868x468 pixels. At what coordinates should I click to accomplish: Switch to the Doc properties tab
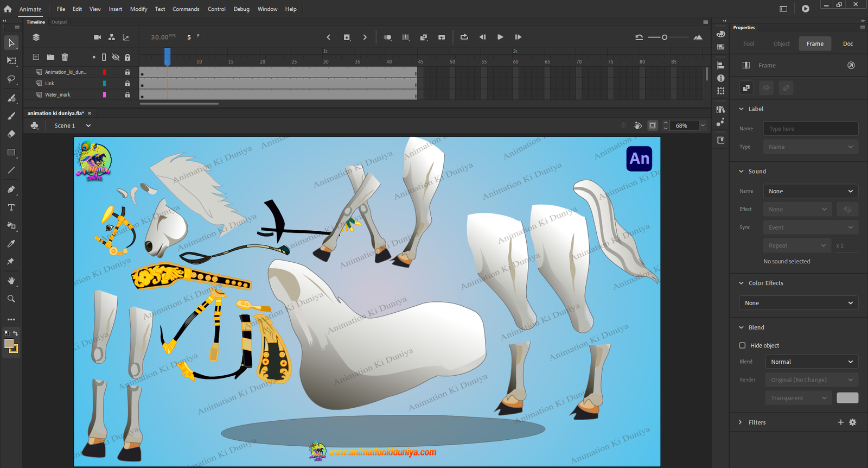click(848, 44)
